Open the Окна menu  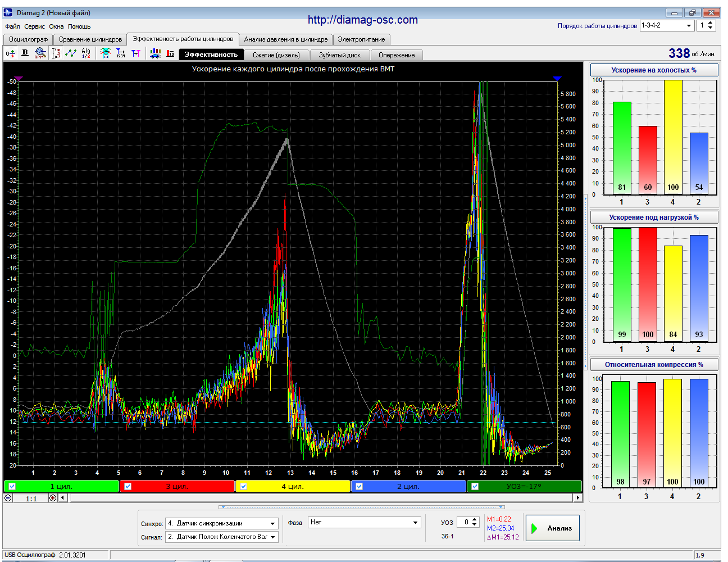56,26
